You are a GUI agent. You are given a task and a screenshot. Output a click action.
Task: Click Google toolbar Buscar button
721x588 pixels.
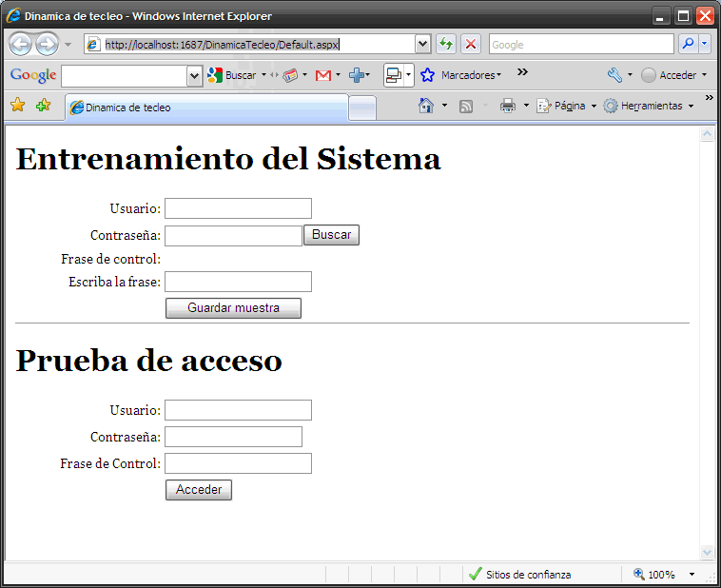[232, 75]
